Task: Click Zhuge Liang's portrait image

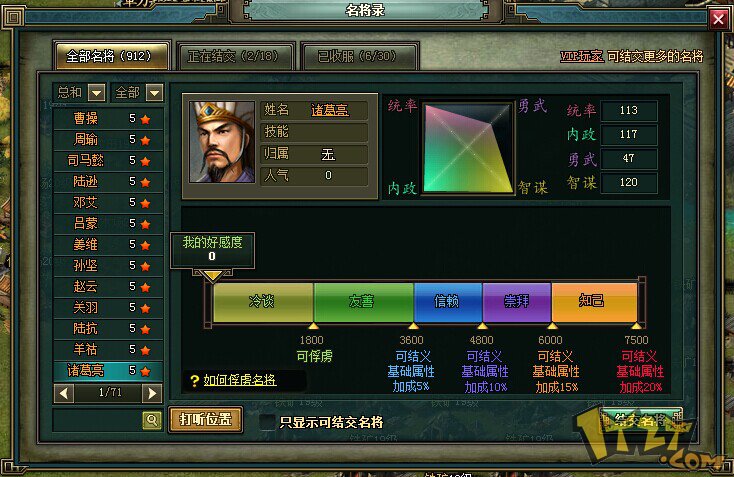Action: (222, 141)
